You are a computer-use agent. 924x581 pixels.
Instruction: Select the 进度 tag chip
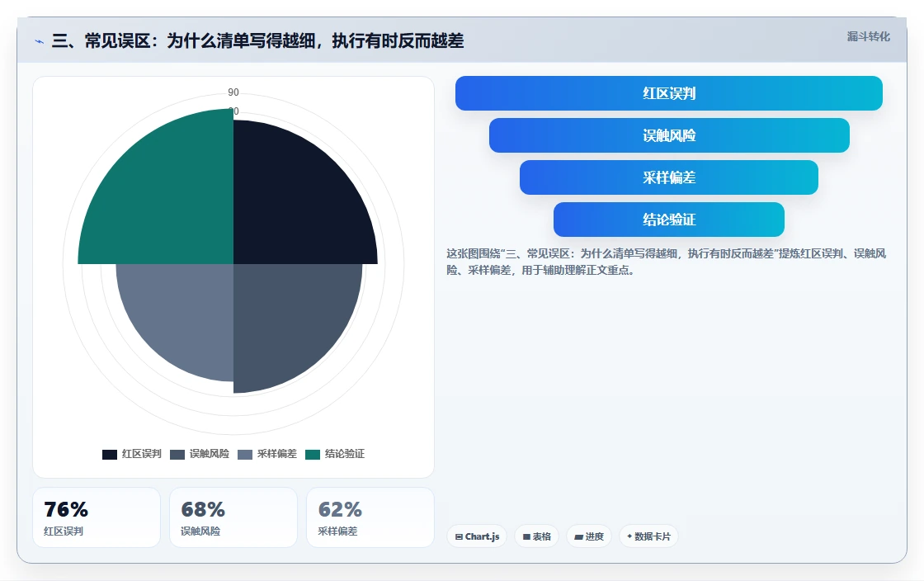point(589,536)
